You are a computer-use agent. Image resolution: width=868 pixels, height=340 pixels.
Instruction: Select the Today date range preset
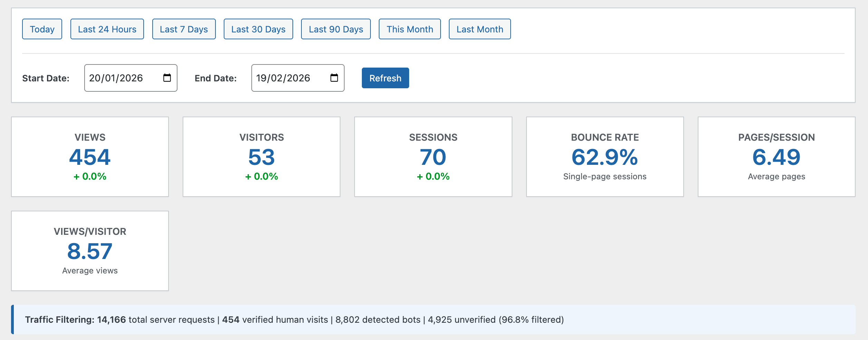coord(42,29)
